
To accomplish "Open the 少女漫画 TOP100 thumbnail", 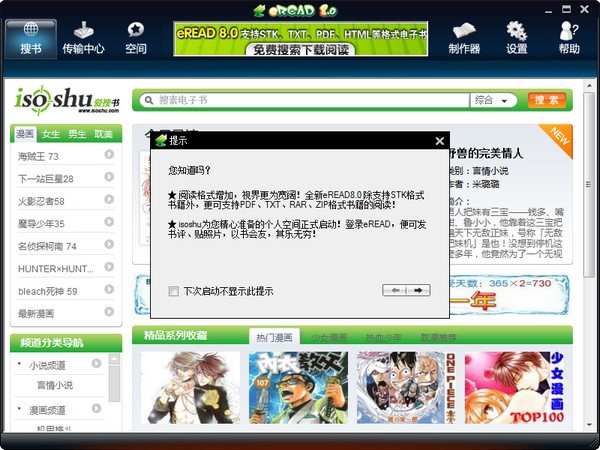I will pos(515,388).
